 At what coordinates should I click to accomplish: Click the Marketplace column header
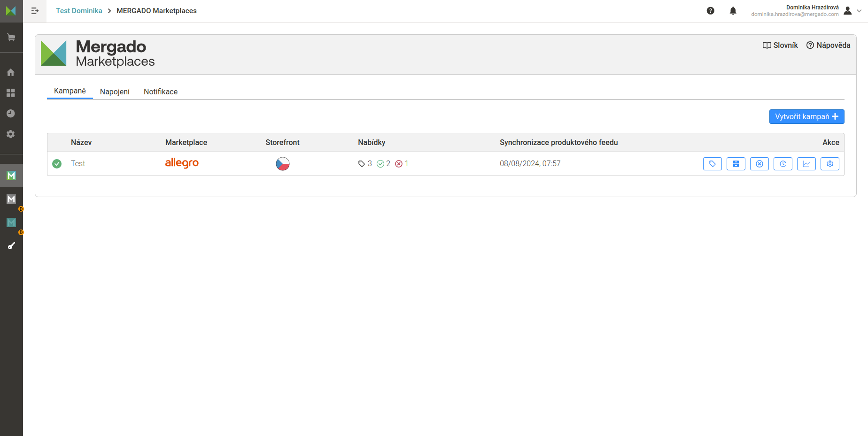(186, 143)
